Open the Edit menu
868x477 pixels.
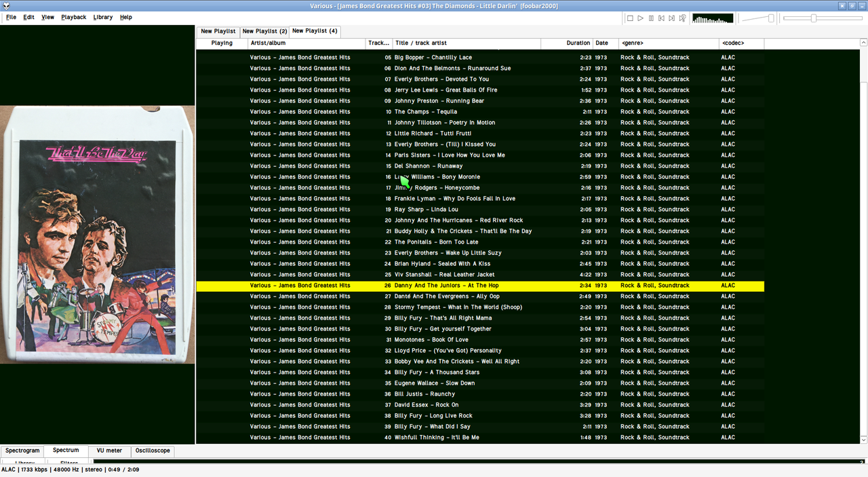[x=28, y=17]
